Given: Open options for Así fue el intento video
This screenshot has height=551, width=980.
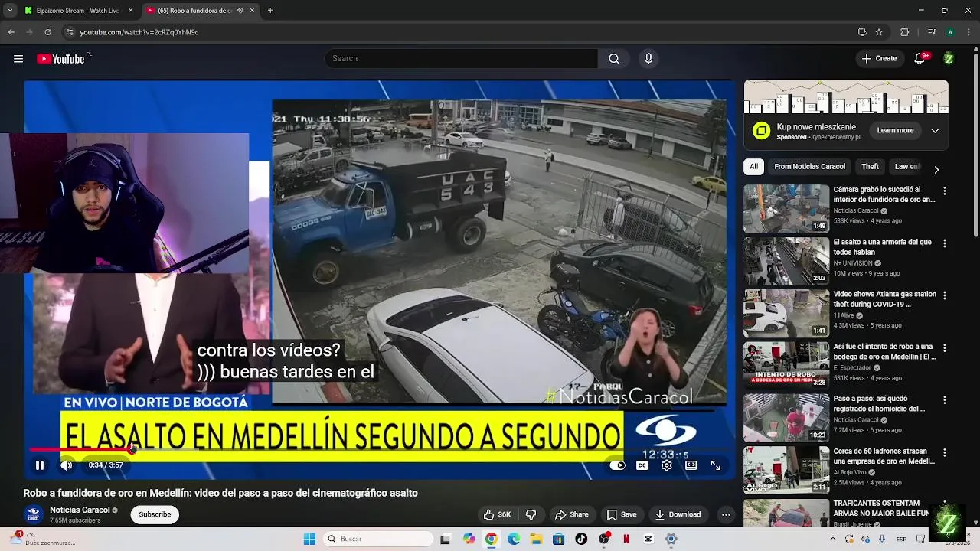Looking at the screenshot, I should coord(945,348).
